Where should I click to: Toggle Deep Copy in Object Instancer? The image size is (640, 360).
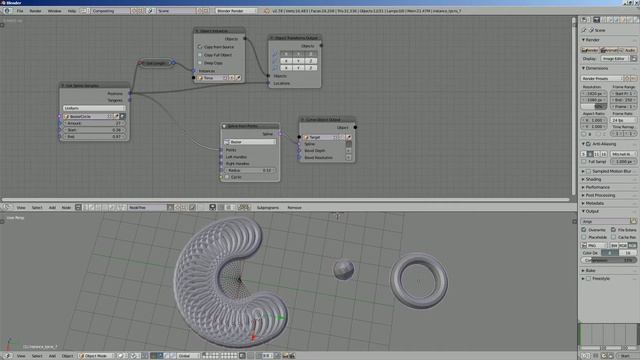[200, 63]
